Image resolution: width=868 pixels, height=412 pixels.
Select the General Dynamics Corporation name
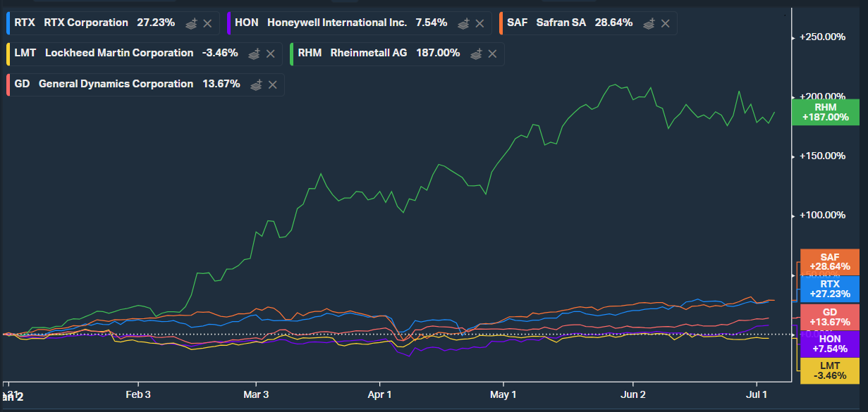click(x=116, y=84)
